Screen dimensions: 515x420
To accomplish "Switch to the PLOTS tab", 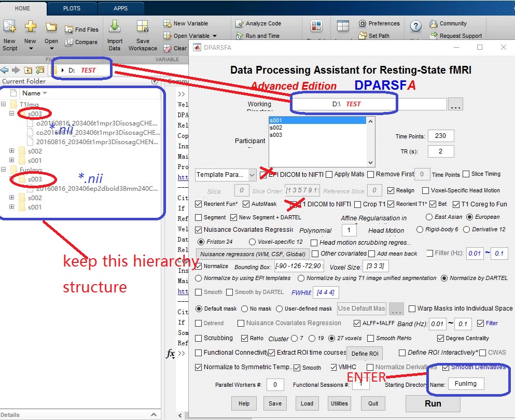I will tap(72, 8).
